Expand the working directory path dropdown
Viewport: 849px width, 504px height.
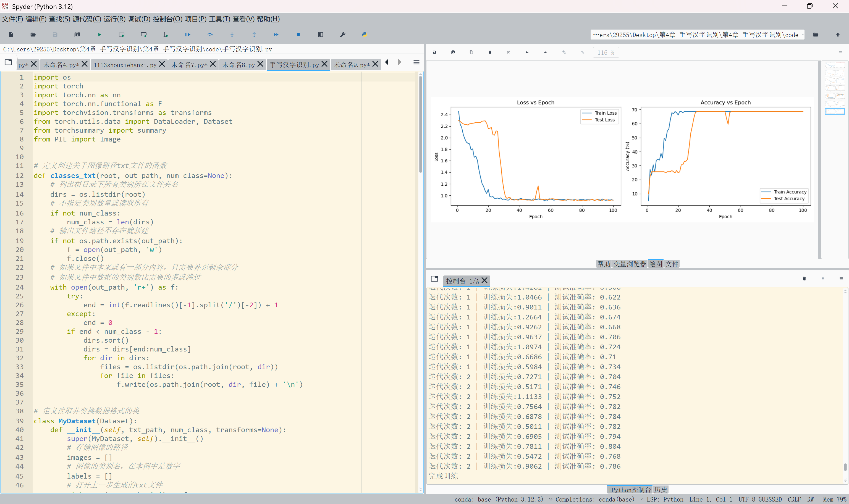coord(803,35)
